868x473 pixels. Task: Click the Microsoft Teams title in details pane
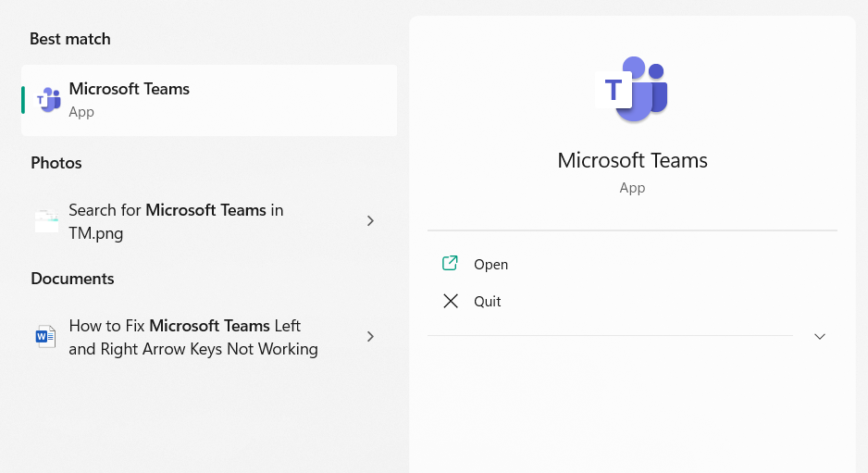pos(632,160)
